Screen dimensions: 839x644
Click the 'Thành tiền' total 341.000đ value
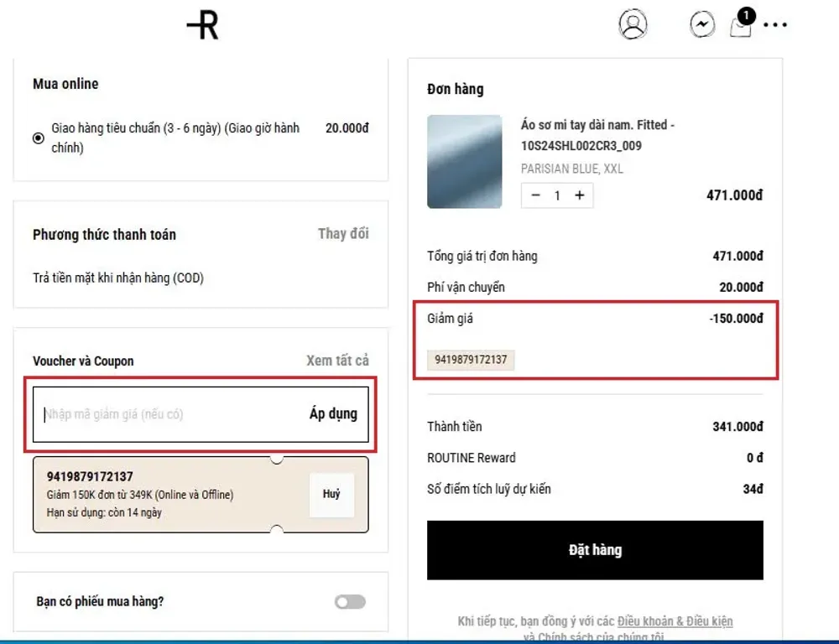737,426
